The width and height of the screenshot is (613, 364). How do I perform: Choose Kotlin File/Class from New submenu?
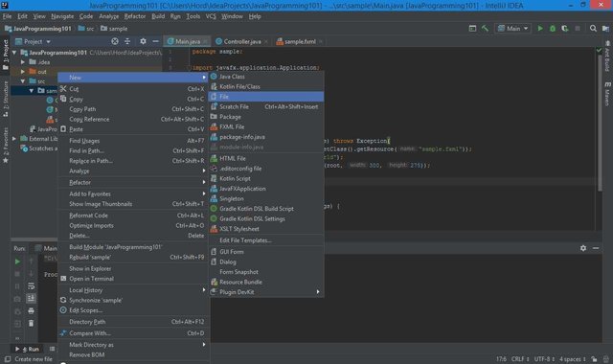pos(266,87)
